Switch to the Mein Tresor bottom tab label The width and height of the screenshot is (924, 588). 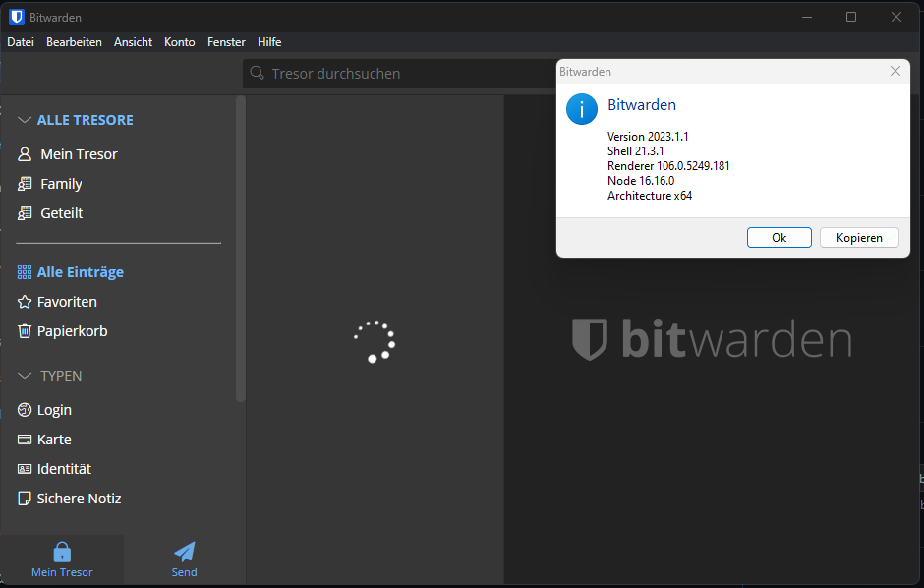coord(62,572)
